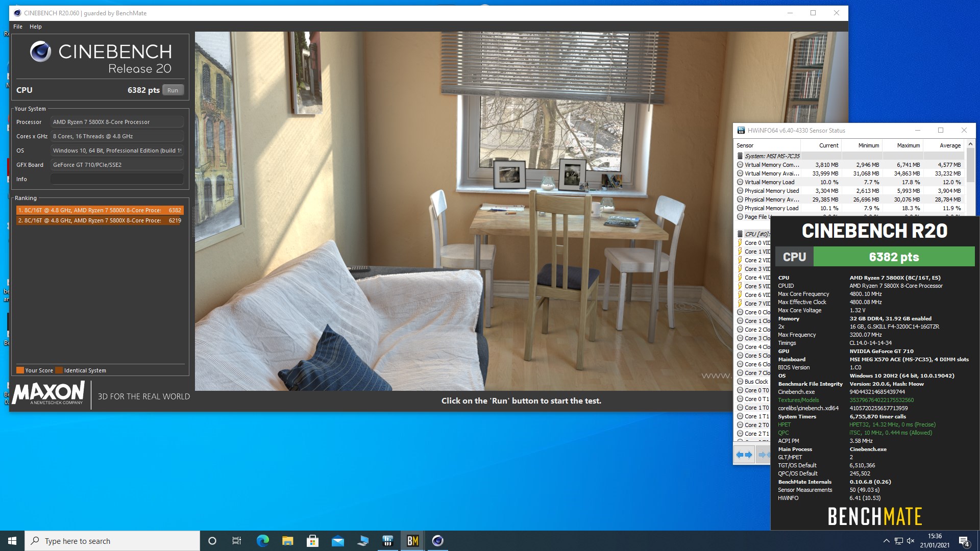
Task: Click the BENCHMATE logo in the result overlay
Action: [875, 516]
